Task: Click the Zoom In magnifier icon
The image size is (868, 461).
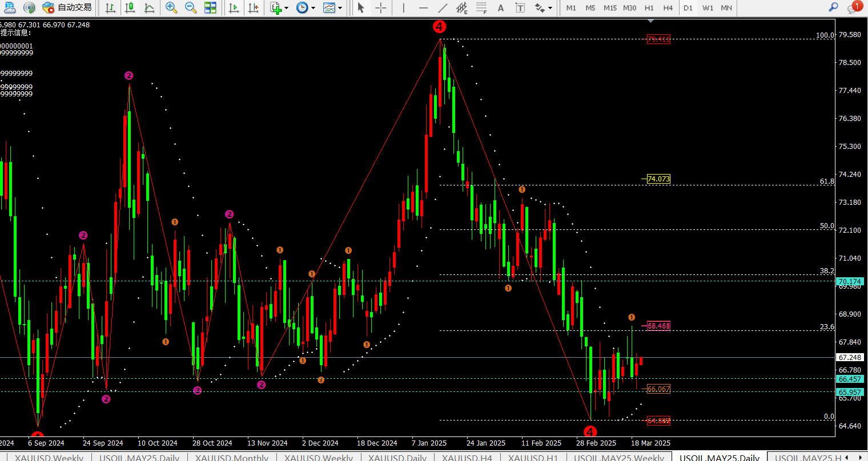Action: pyautogui.click(x=171, y=8)
